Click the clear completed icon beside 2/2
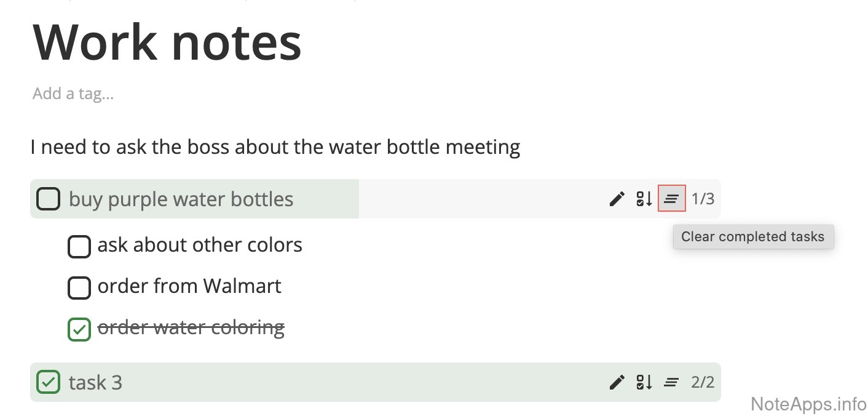Viewport: 868px width, 416px height. tap(671, 382)
